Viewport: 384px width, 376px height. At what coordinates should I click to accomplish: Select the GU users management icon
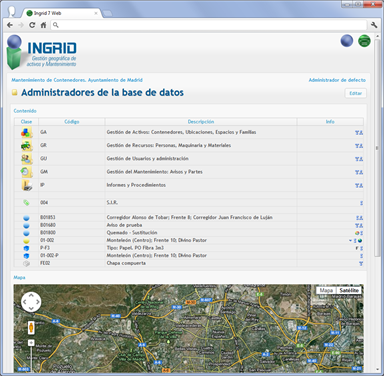(x=27, y=159)
